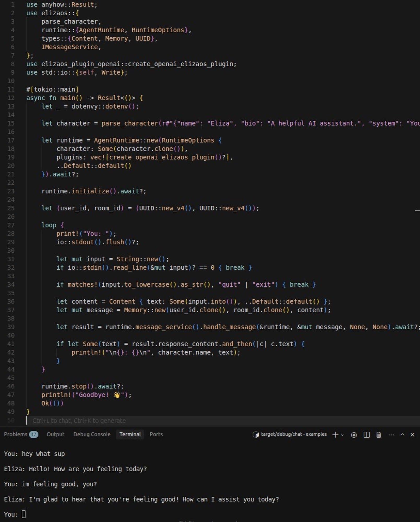Screen dimensions: 420x522
Task: Select the chat - examples terminal session
Action: [294, 434]
